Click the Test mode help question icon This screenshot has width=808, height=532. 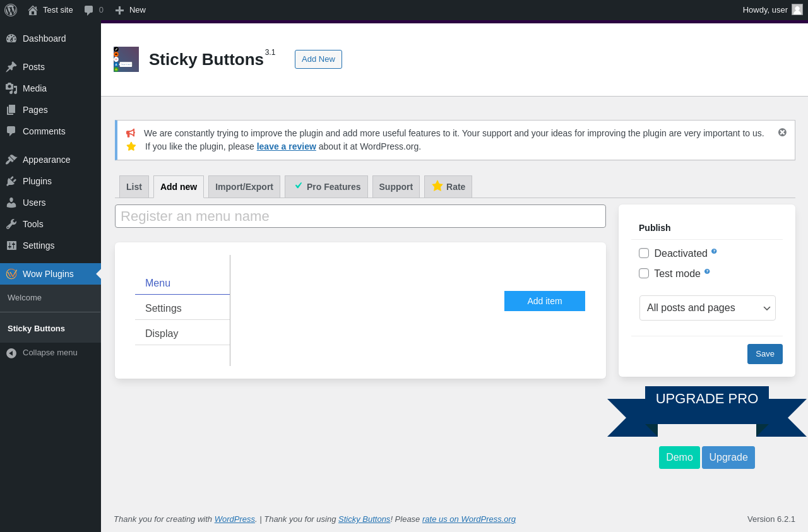[x=707, y=271]
